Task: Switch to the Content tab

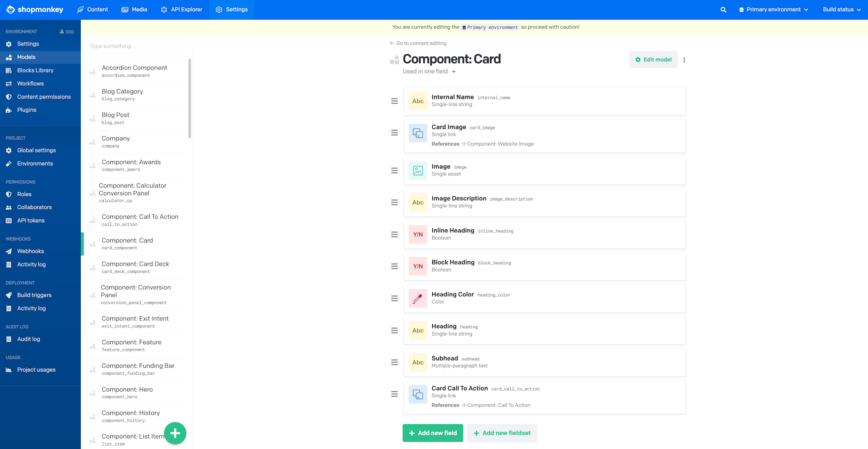Action: tap(92, 10)
